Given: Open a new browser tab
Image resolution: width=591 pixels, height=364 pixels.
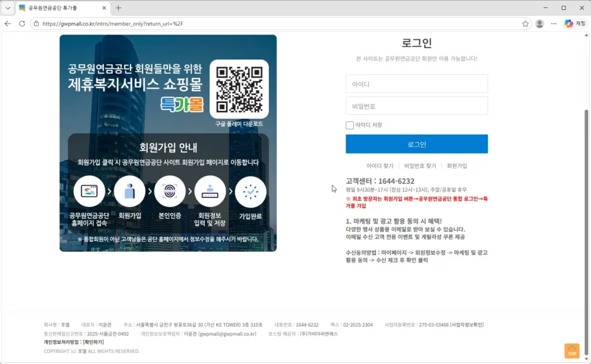Looking at the screenshot, I should (x=118, y=8).
